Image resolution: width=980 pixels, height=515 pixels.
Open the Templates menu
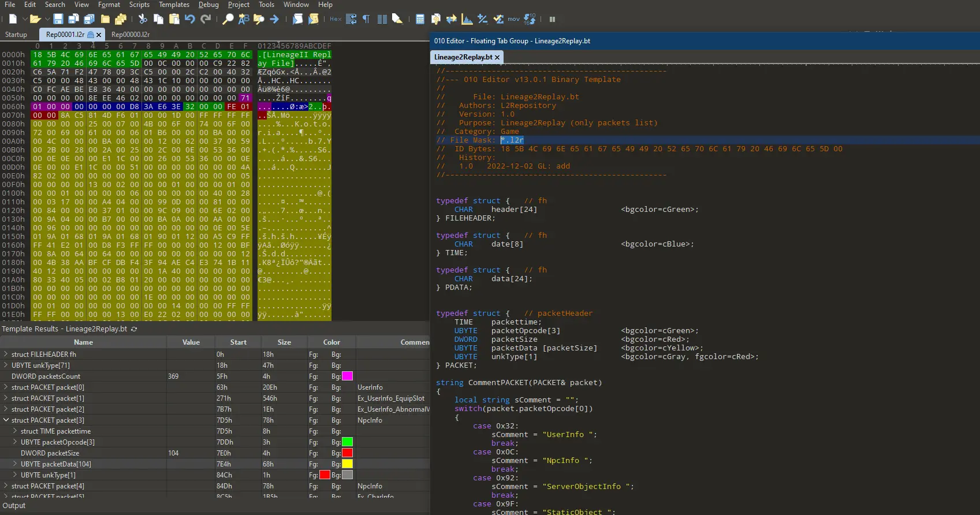pos(174,5)
